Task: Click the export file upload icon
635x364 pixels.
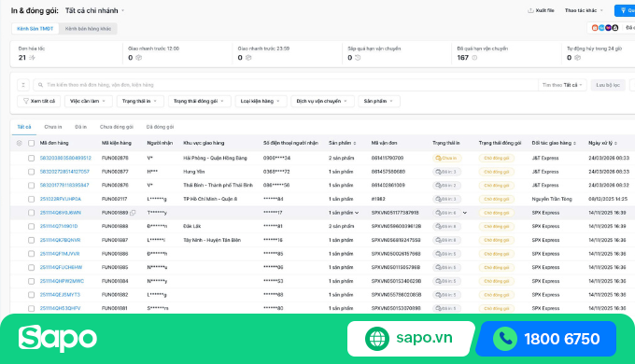Action: point(530,10)
